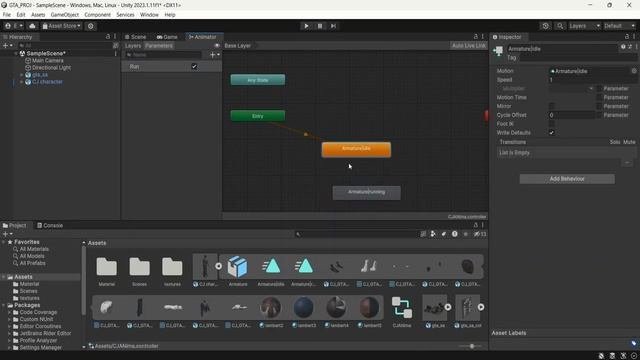
Task: Click Project search by type icon
Action: pyautogui.click(x=433, y=234)
